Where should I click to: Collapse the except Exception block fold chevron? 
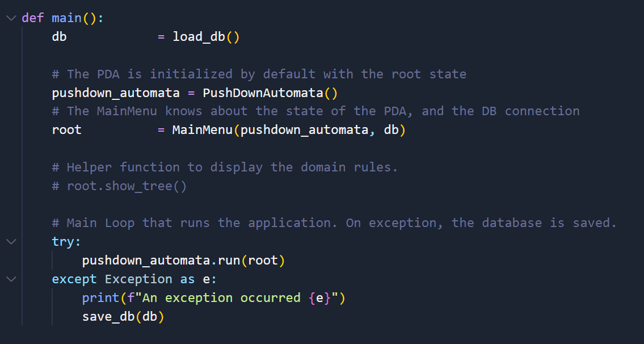[11, 279]
